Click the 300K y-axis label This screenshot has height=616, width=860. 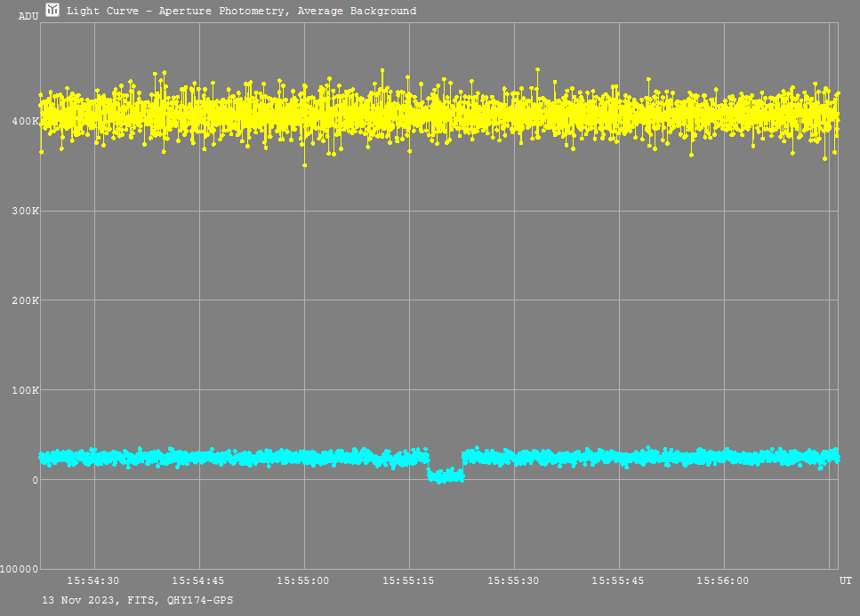point(25,211)
